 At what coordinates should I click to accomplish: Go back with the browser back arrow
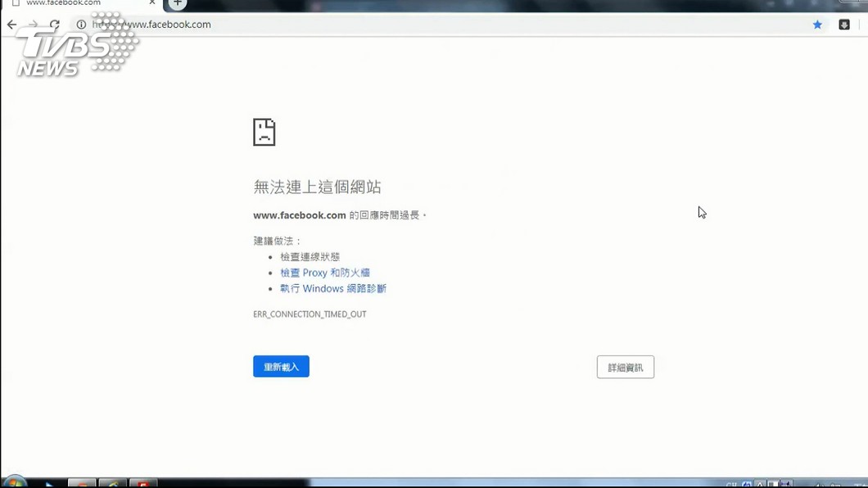[11, 25]
